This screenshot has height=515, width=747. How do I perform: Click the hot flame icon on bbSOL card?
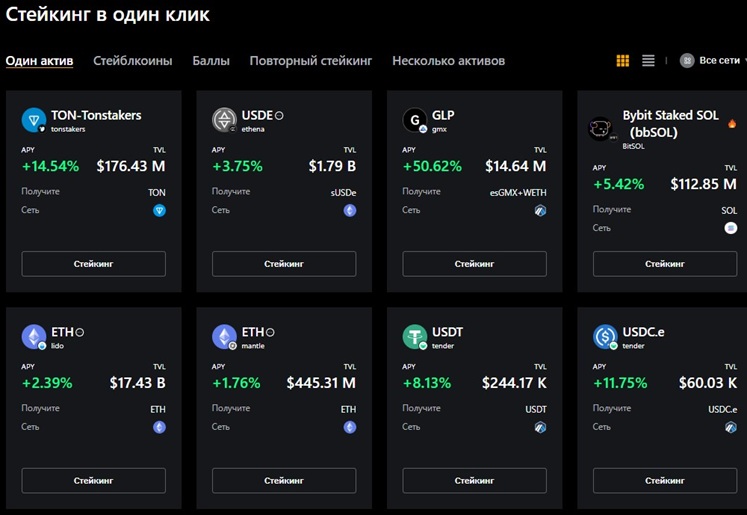[732, 124]
